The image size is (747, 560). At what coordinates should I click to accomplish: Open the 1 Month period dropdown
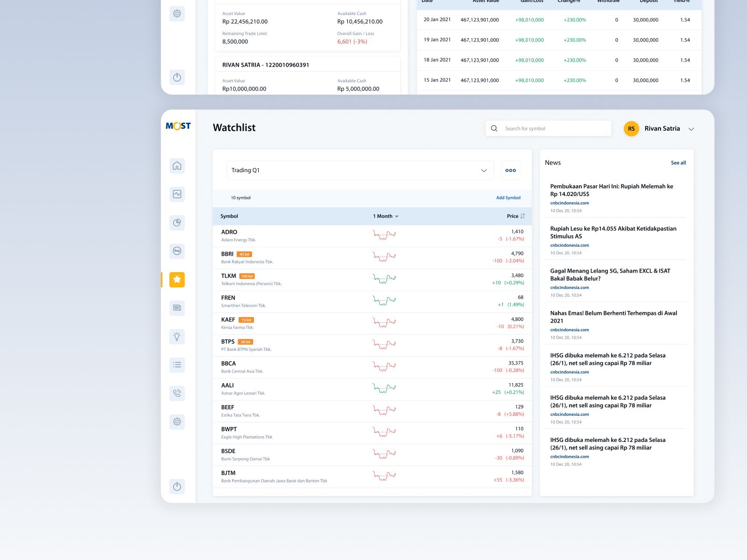coord(386,216)
